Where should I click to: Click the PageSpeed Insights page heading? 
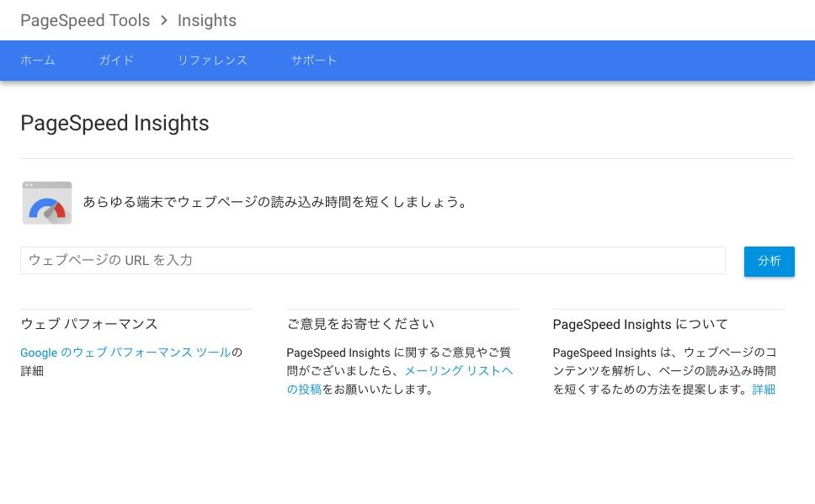coord(115,123)
